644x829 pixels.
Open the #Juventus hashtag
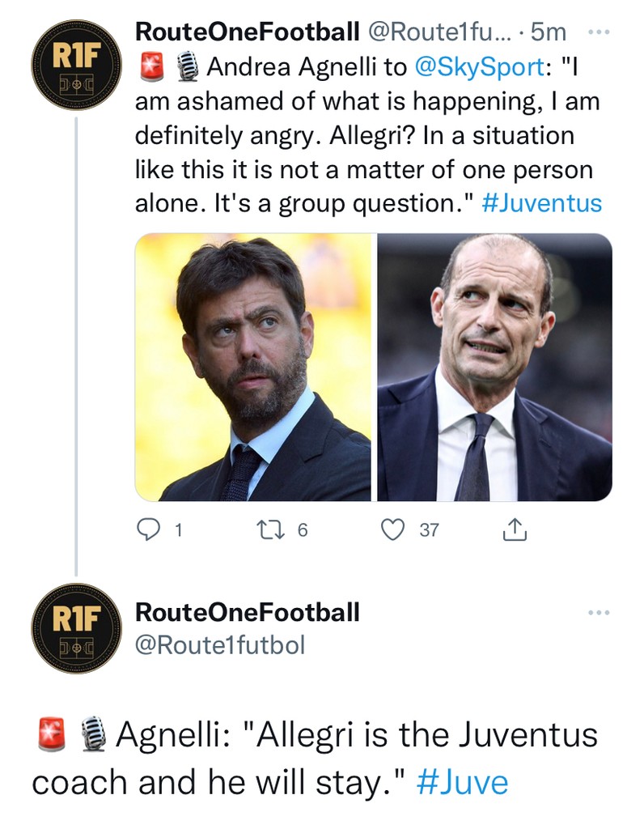(541, 203)
